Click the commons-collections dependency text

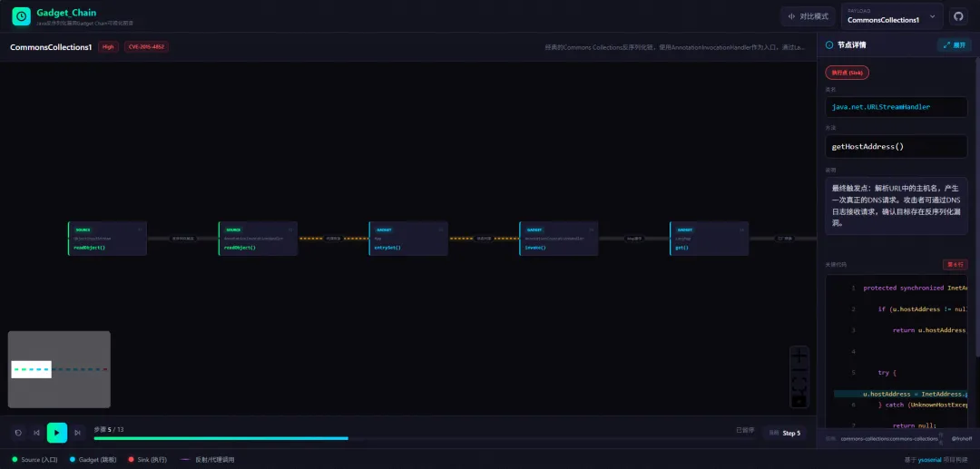888,439
